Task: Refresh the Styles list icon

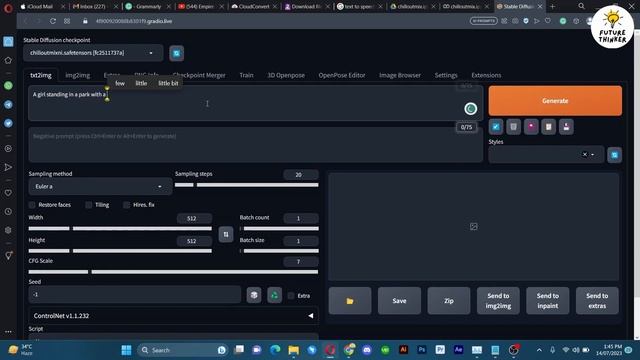Action: pyautogui.click(x=615, y=155)
